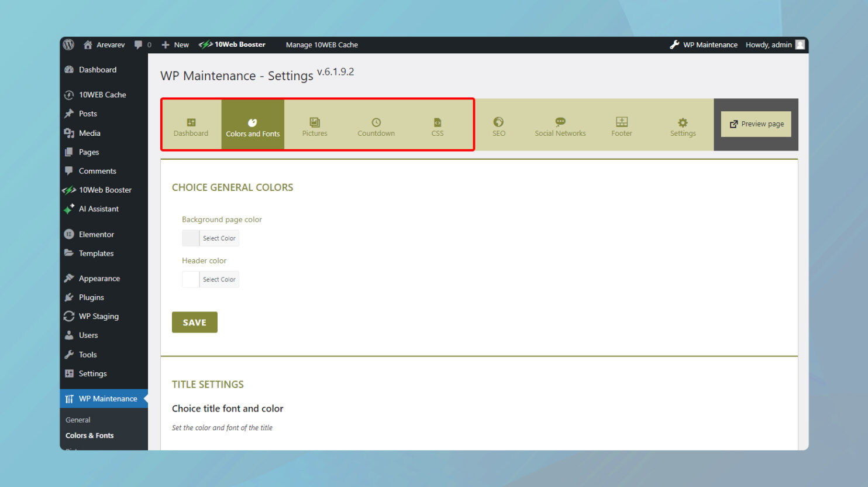
Task: Open the AI Assistant sidebar item
Action: (x=98, y=209)
